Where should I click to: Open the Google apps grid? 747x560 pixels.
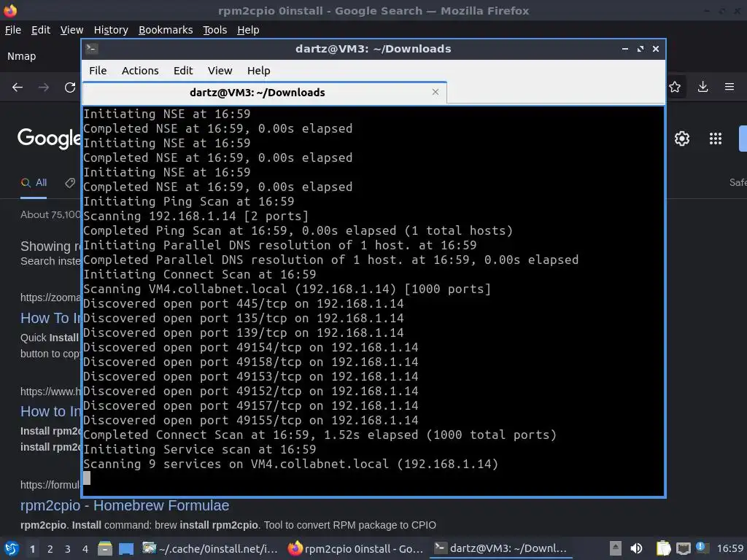(x=716, y=139)
